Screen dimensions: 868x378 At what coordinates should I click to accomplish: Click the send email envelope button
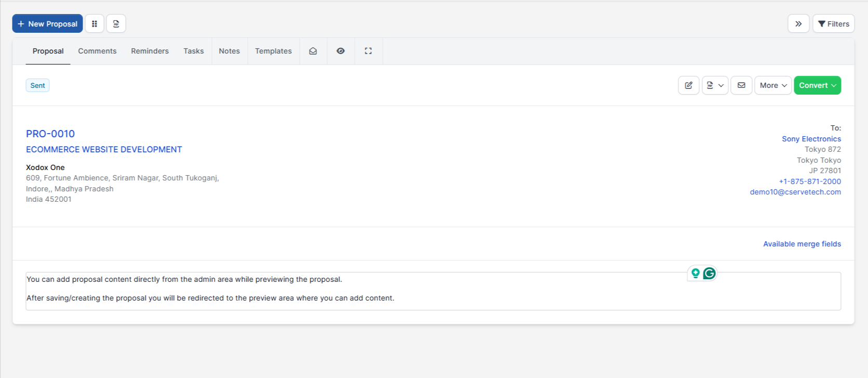click(x=741, y=85)
